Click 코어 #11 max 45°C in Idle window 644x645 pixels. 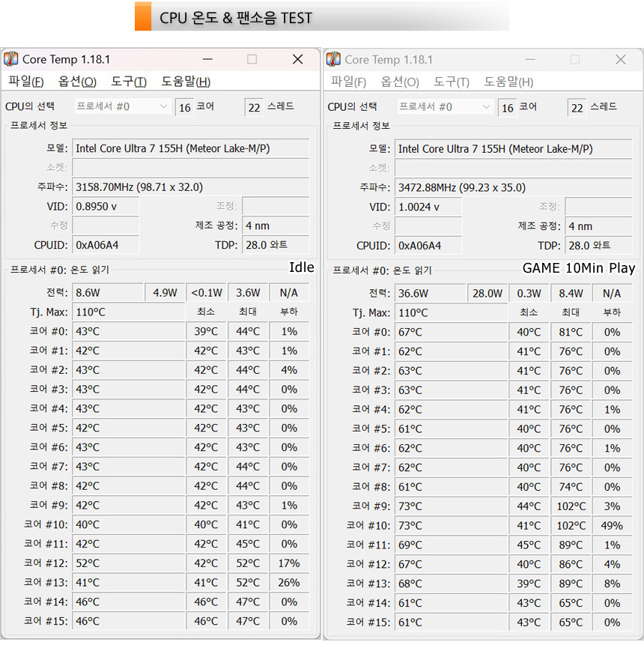(x=248, y=544)
